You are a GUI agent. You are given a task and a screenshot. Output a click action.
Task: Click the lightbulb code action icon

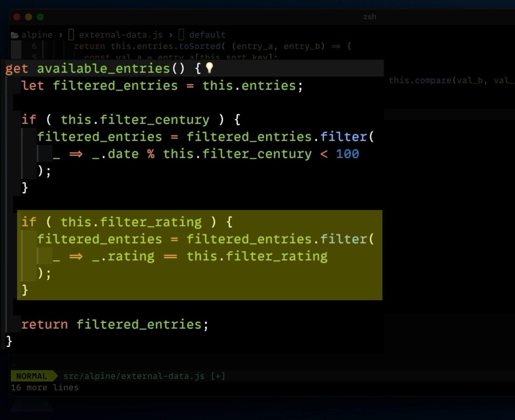[x=209, y=68]
